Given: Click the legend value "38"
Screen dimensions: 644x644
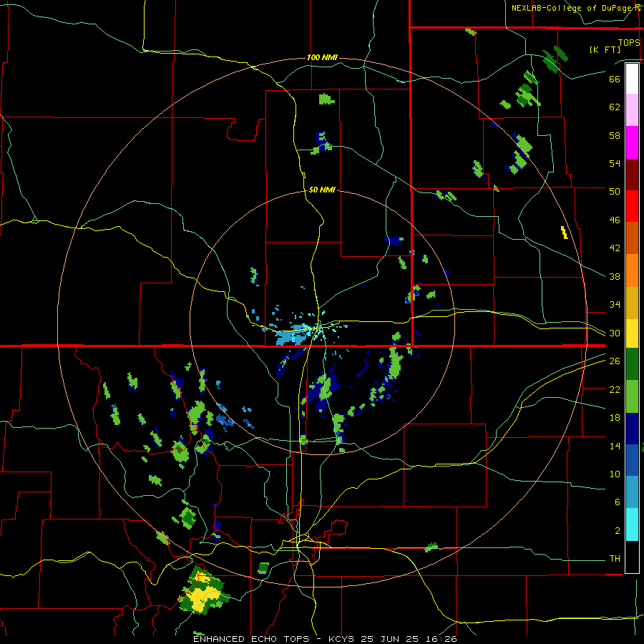Looking at the screenshot, I should click(x=615, y=276).
